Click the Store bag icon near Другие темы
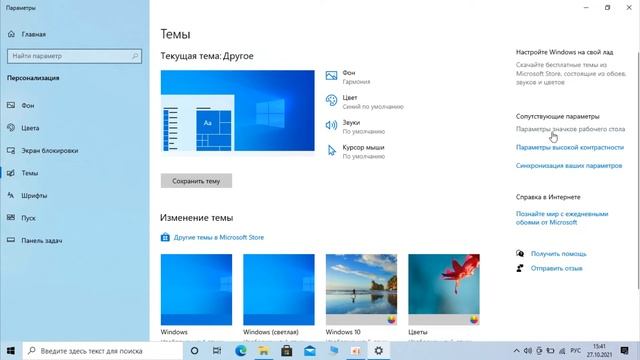 (x=165, y=237)
